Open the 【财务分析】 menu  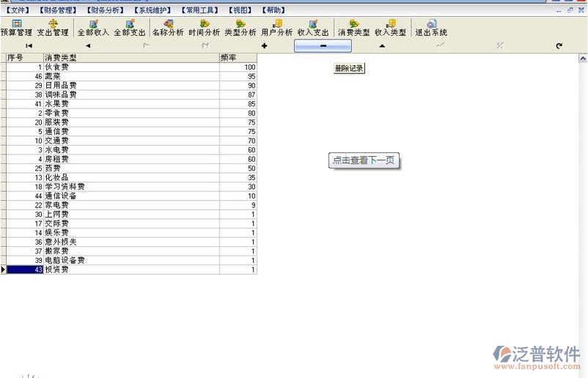[x=104, y=10]
